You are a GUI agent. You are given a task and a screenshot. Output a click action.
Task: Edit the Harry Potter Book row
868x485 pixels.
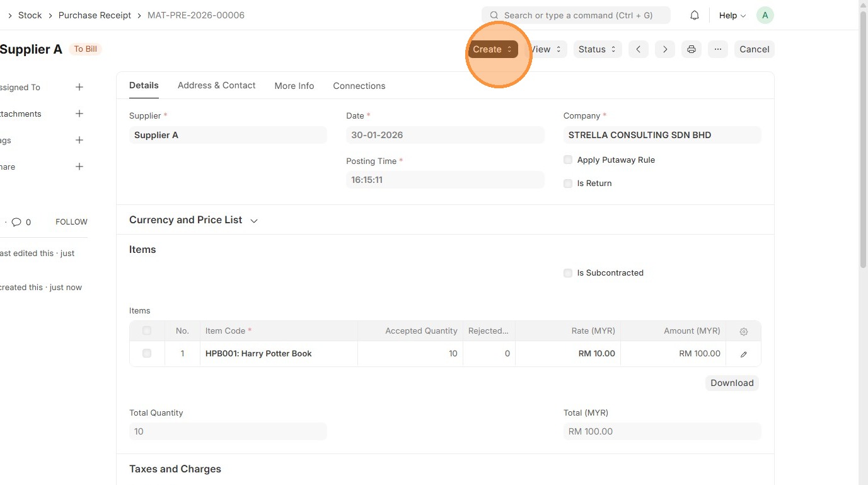point(744,354)
